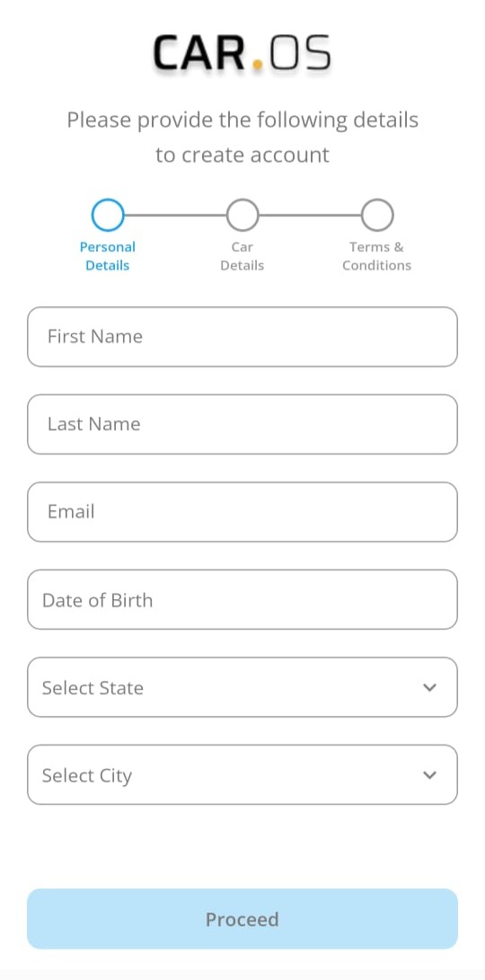Select the Terms & Conditions step circle
The width and height of the screenshot is (485, 980).
coord(377,215)
